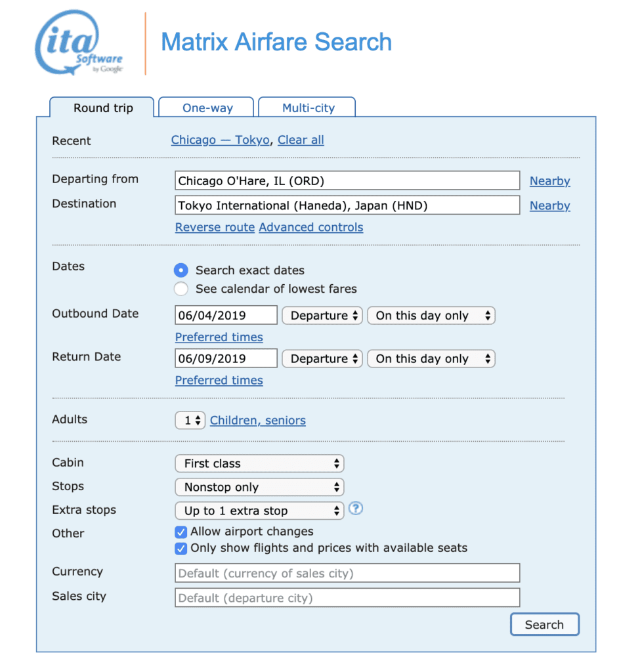619x672 pixels.
Task: Open the Outbound Date Departure dropdown
Action: (x=322, y=315)
